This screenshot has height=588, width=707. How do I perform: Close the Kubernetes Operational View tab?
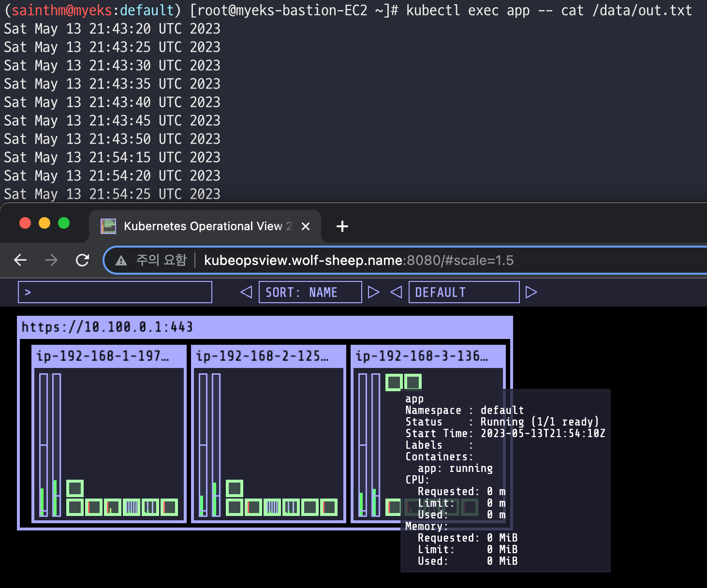306,226
